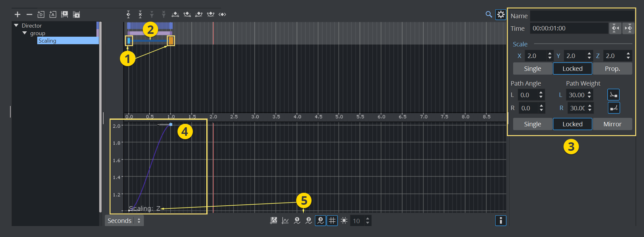This screenshot has width=644, height=237.
Task: Collapse the group tree node
Action: pos(25,33)
